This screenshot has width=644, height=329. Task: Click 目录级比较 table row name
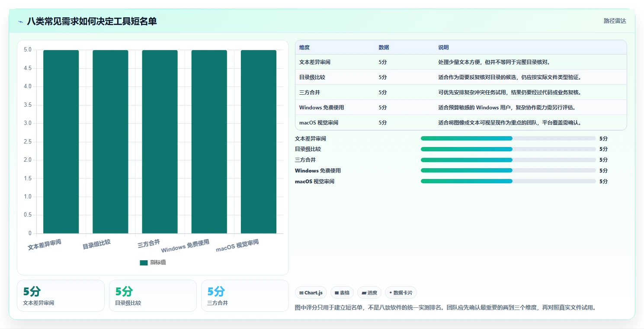312,77
